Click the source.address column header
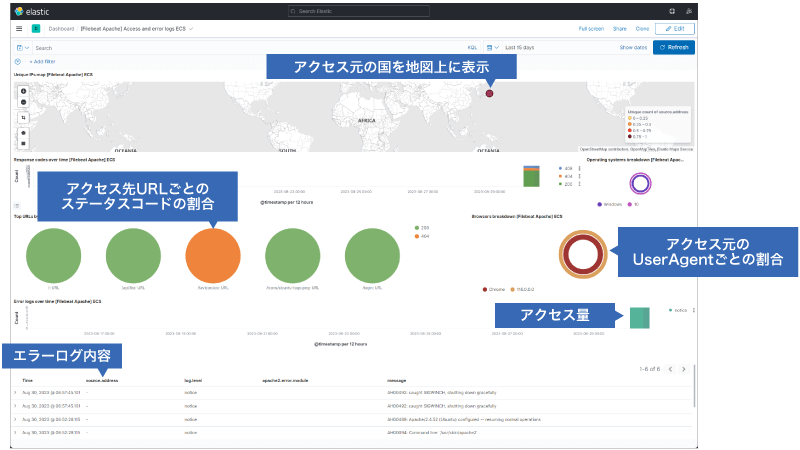 coord(102,381)
